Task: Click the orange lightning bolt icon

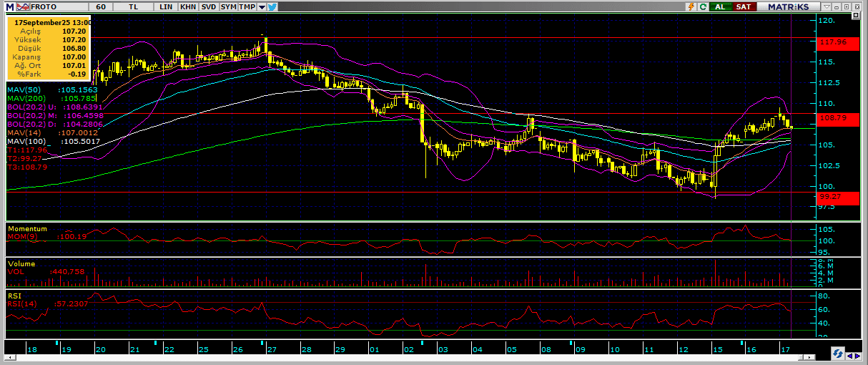Action: pyautogui.click(x=691, y=6)
